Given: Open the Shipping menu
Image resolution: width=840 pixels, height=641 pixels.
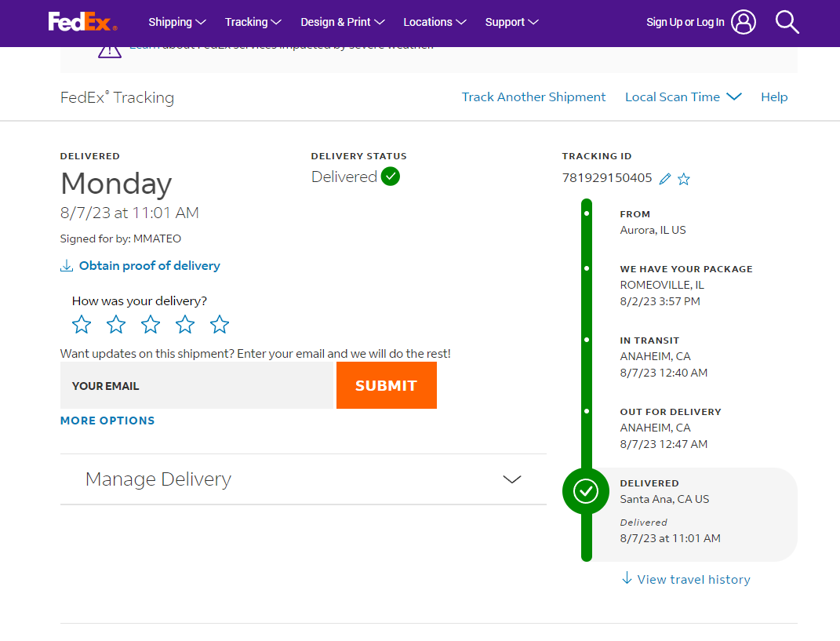Looking at the screenshot, I should pos(176,22).
